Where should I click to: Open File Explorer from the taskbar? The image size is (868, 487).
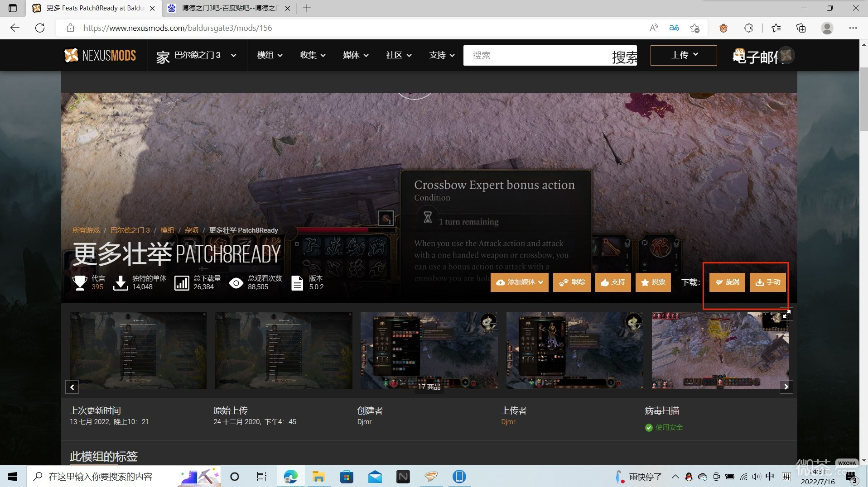[318, 477]
